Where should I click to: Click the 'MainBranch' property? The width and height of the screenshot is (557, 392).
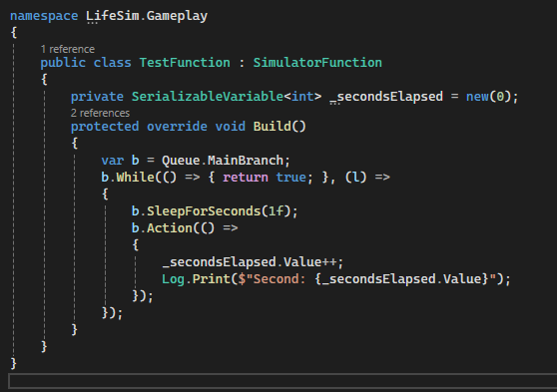click(x=246, y=161)
